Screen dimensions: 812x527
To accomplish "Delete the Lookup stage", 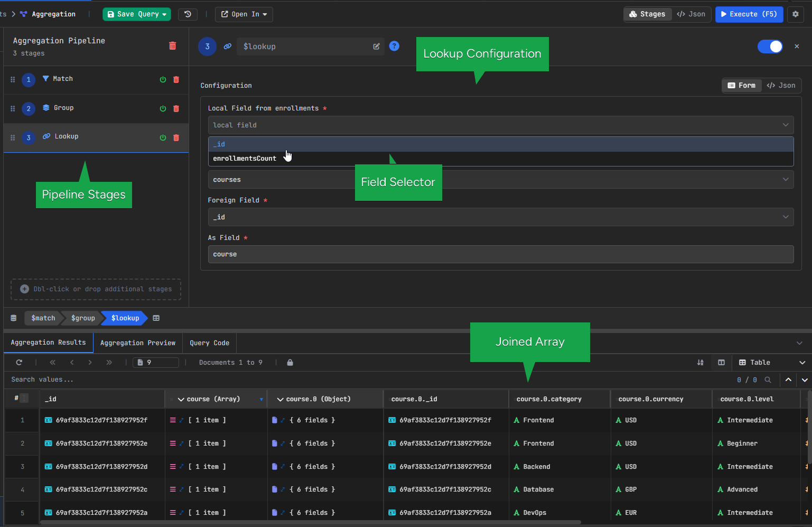I will pyautogui.click(x=176, y=138).
